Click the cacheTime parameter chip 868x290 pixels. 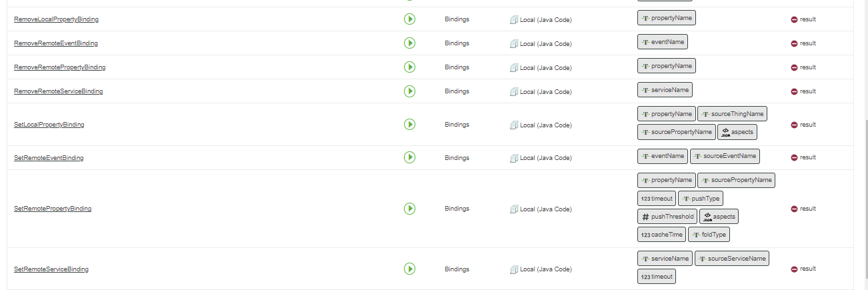661,235
